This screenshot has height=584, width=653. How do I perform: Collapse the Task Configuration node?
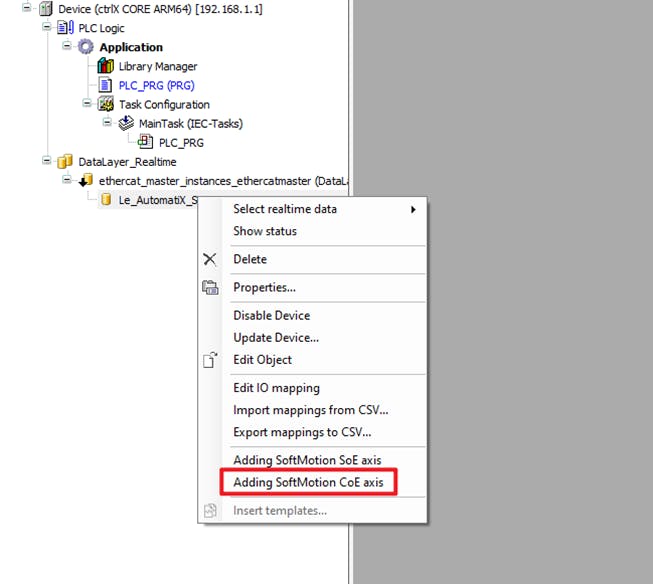click(x=88, y=104)
